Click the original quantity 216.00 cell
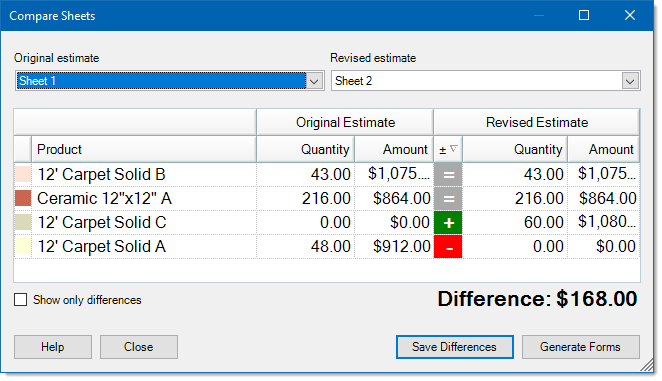This screenshot has width=662, height=381. click(x=306, y=199)
